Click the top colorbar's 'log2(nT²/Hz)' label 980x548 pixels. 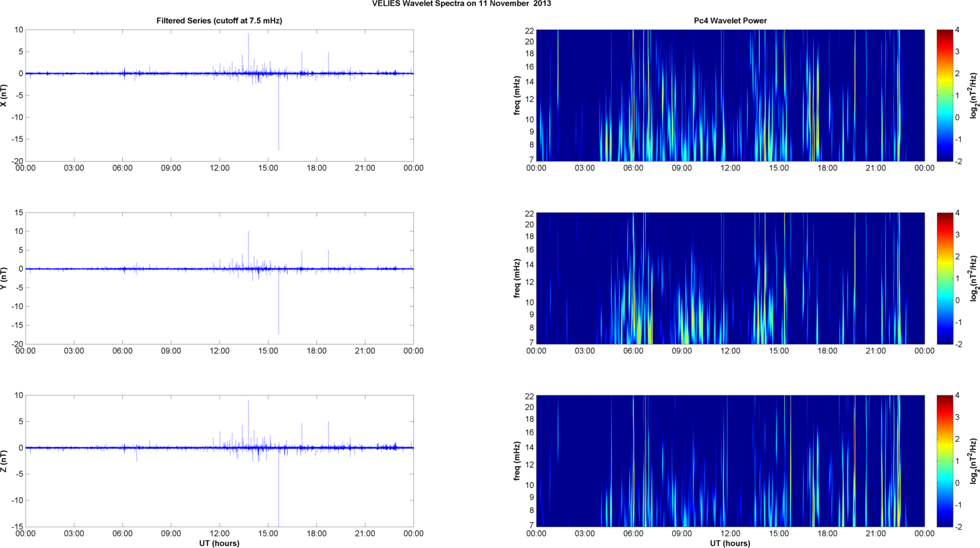[x=974, y=95]
